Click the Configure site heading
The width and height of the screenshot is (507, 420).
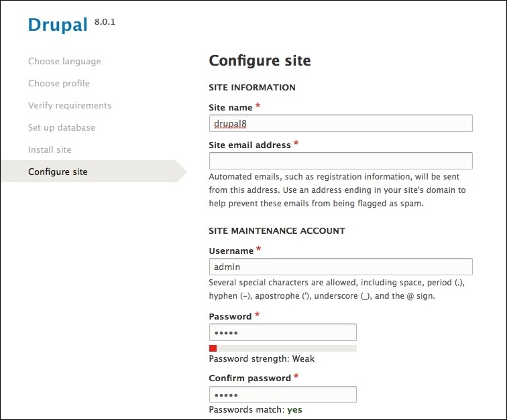coord(260,61)
